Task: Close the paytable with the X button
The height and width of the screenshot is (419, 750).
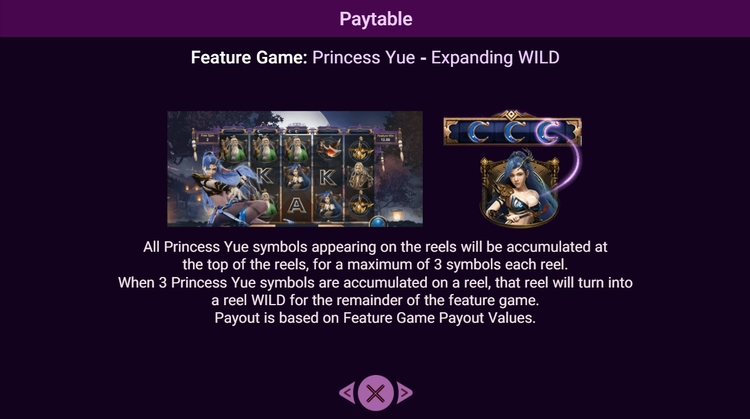Action: click(x=375, y=393)
